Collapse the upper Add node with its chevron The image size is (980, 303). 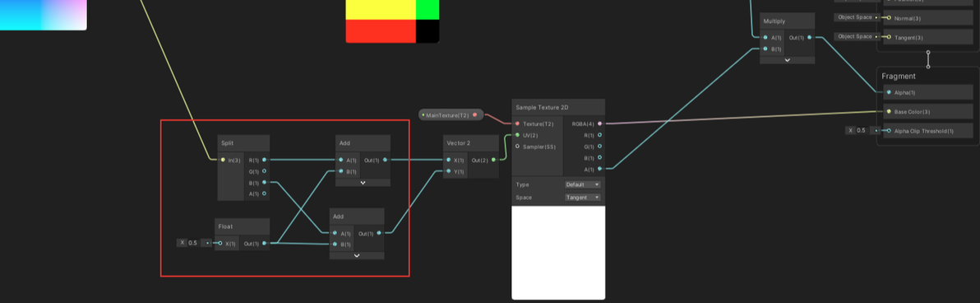(363, 183)
